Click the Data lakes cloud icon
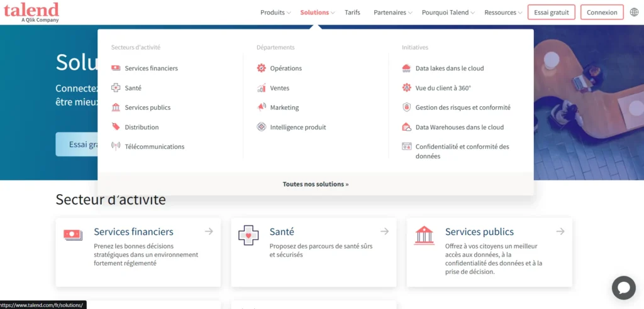644x309 pixels. coord(407,68)
